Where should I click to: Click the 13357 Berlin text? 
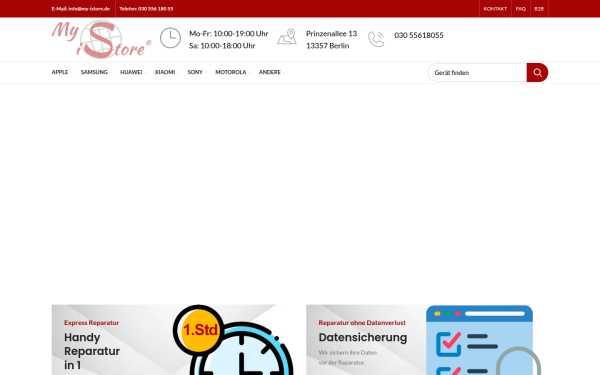(x=328, y=46)
